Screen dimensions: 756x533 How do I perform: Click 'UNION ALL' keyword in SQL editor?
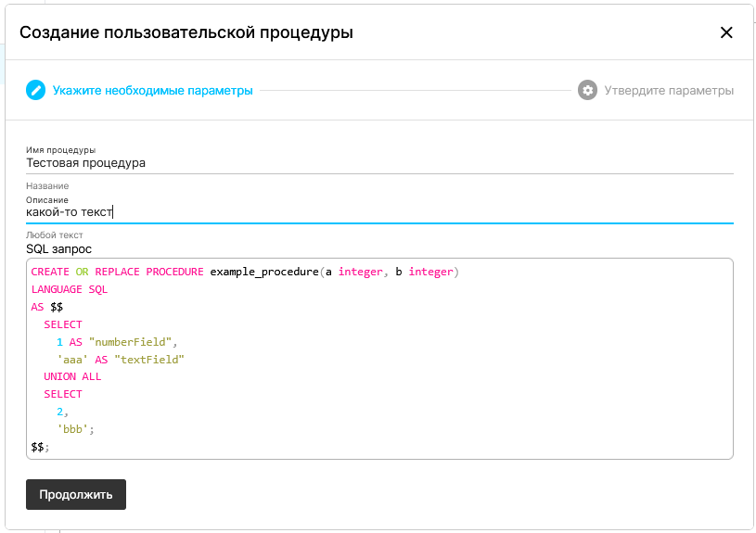72,376
